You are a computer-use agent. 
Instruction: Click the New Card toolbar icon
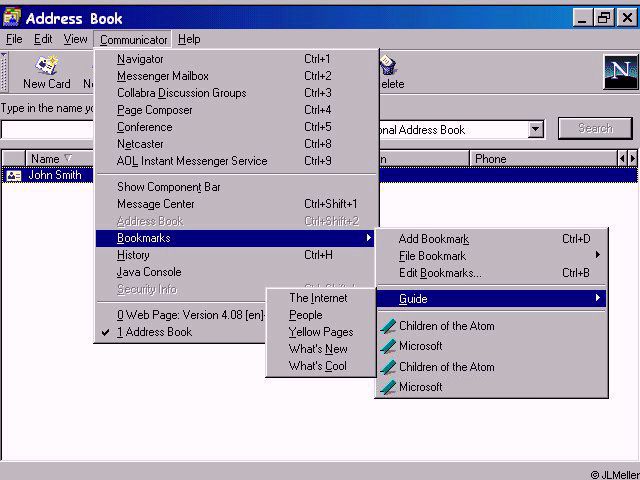tap(47, 65)
